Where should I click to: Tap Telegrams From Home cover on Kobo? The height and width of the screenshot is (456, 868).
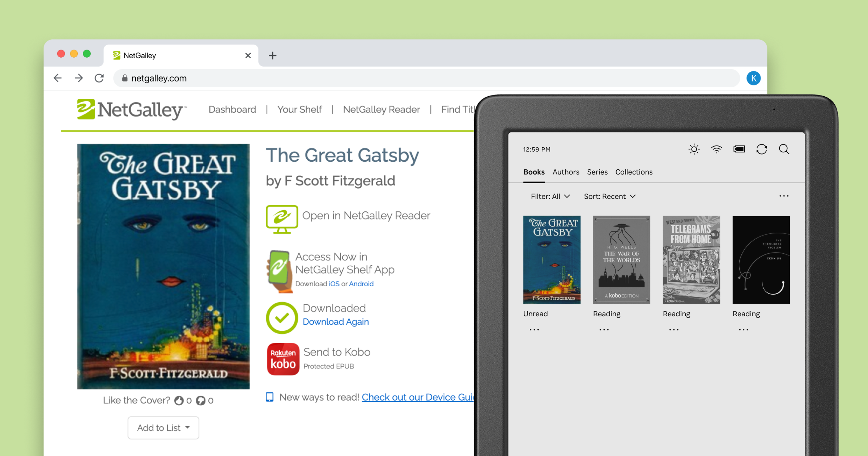[692, 260]
